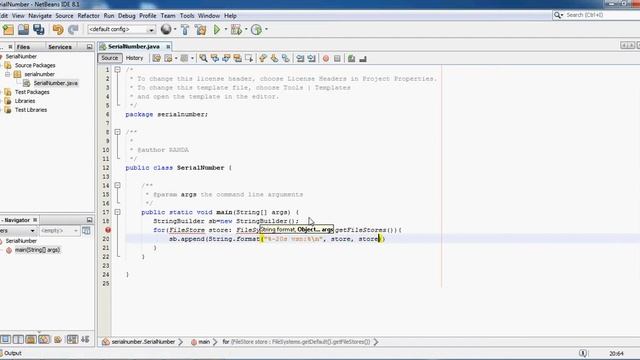Select main(String[] args) in Navigator
640x360 pixels.
click(37, 250)
